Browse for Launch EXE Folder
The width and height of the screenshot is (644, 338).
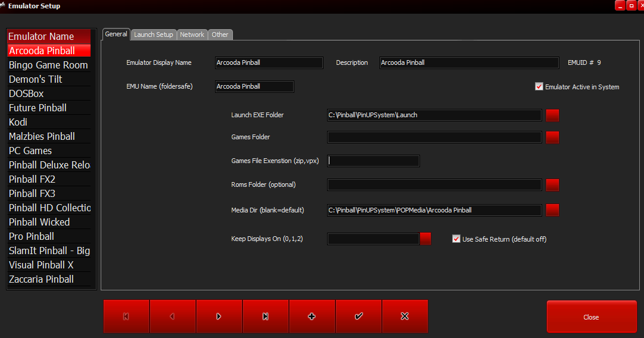click(x=552, y=115)
